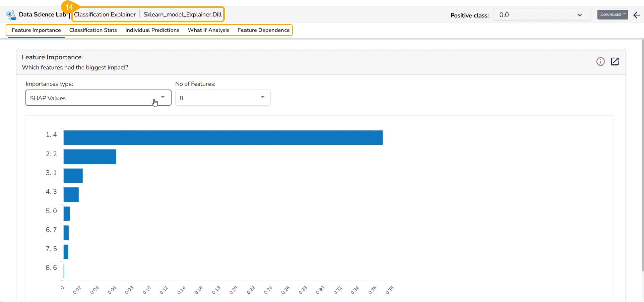The width and height of the screenshot is (644, 302).
Task: Click the bar for feature 2
Action: click(x=89, y=157)
